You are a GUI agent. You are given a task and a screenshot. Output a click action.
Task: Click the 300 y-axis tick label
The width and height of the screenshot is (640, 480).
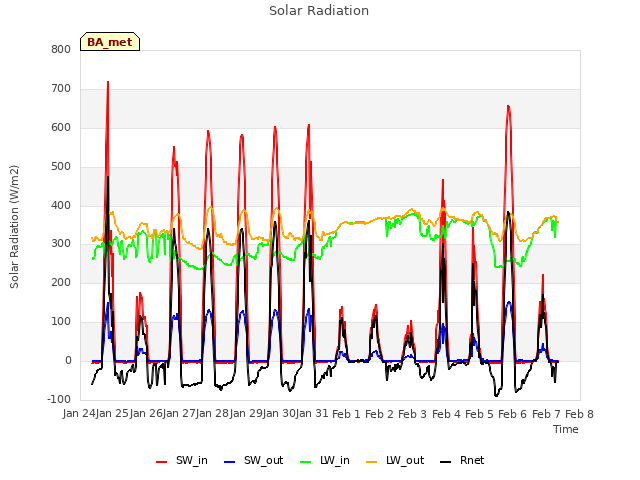(x=61, y=244)
